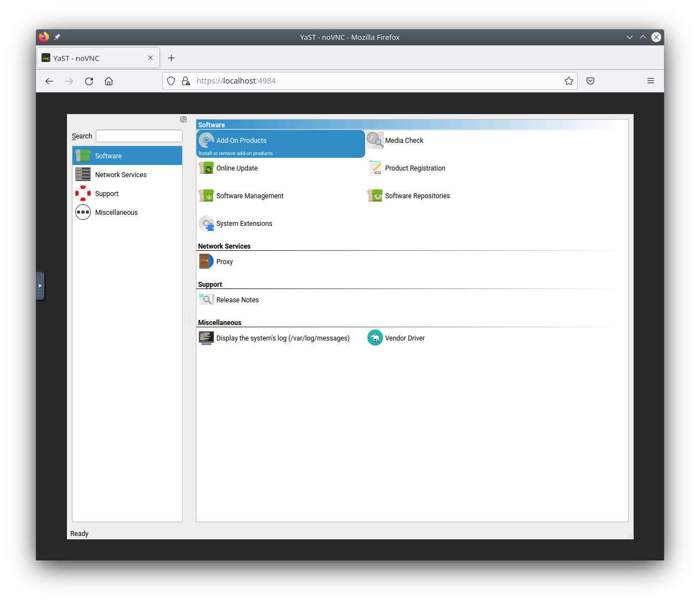Open the Proxy settings icon
This screenshot has width=700, height=603.
(x=206, y=261)
